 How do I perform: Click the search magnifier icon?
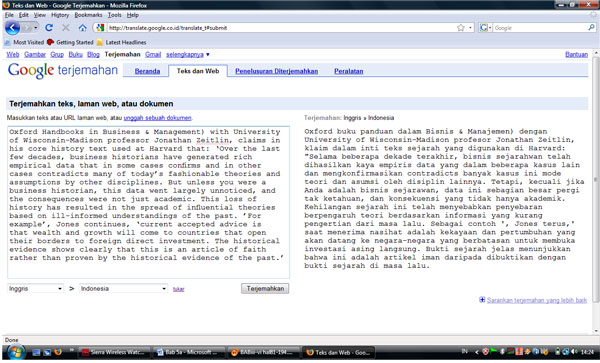coord(591,28)
